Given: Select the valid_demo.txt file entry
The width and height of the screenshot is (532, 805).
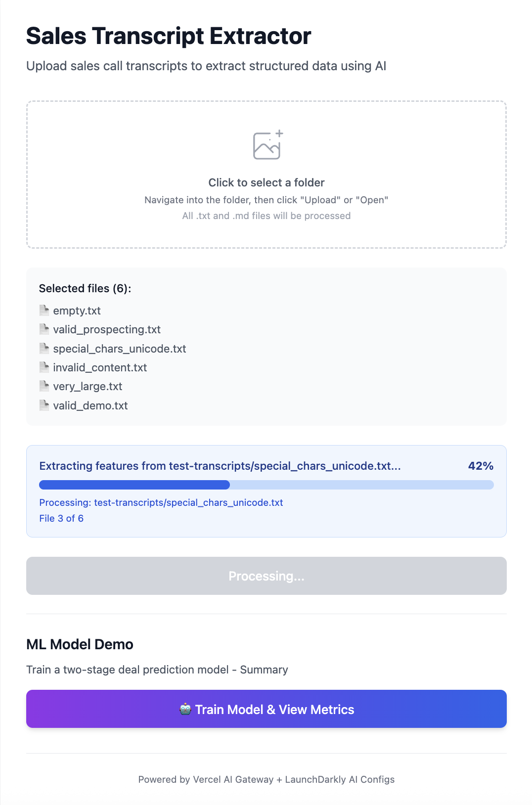Looking at the screenshot, I should 90,405.
